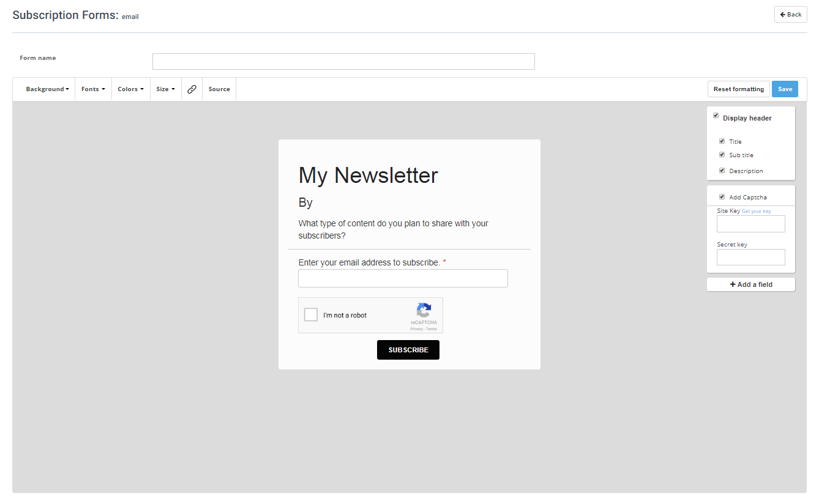Click the 'By' subtitle text
This screenshot has width=819, height=504.
click(x=305, y=203)
